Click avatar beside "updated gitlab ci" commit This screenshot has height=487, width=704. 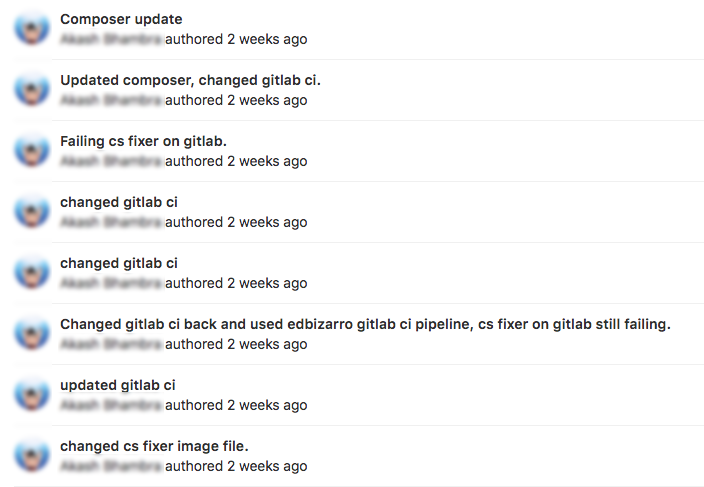click(x=32, y=395)
